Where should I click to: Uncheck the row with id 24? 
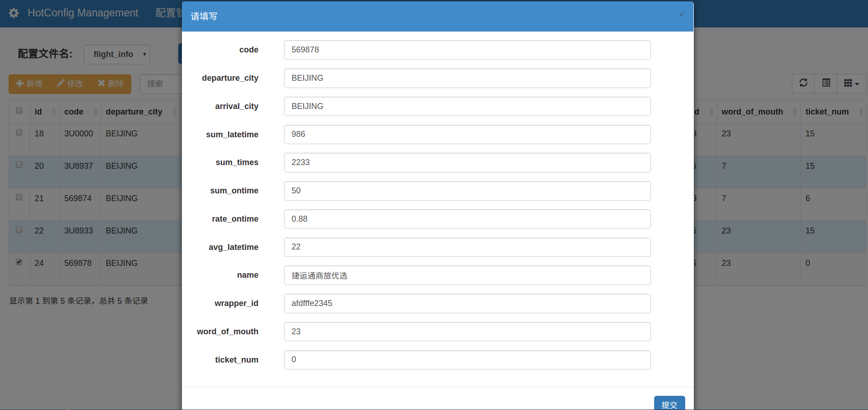19,262
